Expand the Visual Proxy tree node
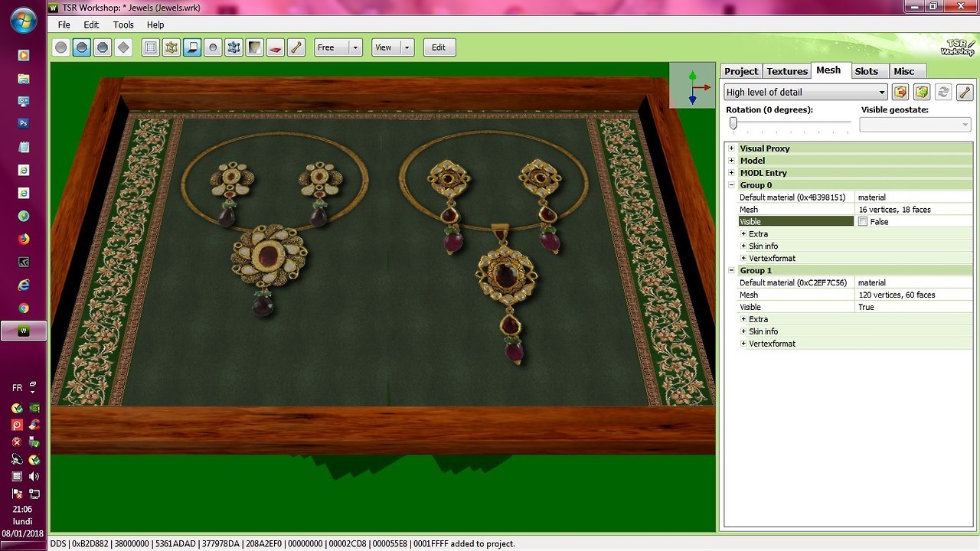 pos(731,148)
